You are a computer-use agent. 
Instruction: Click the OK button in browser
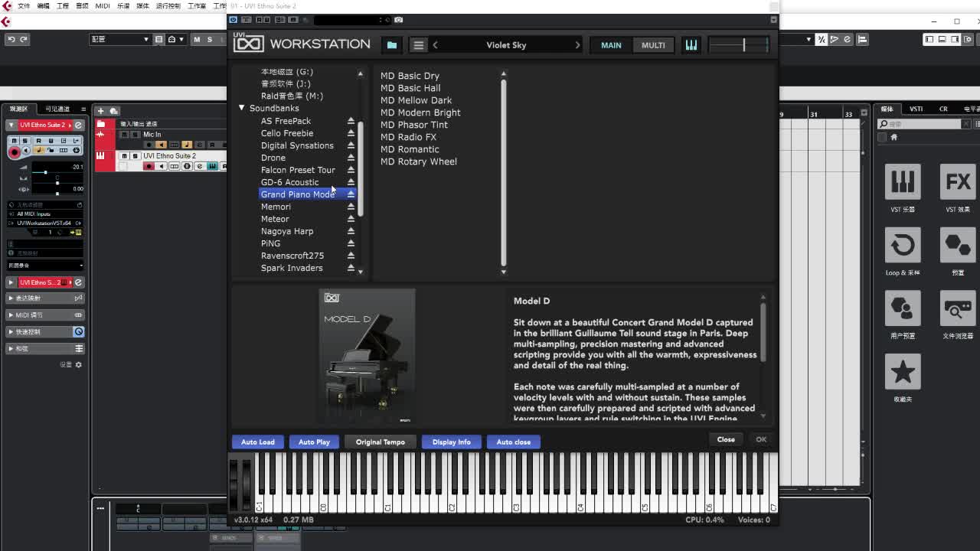[x=761, y=439]
